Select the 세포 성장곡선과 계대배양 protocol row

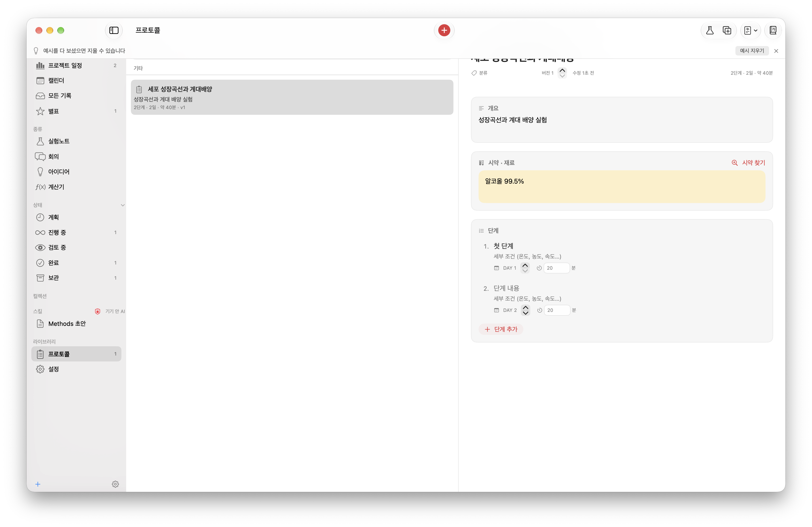tap(292, 97)
